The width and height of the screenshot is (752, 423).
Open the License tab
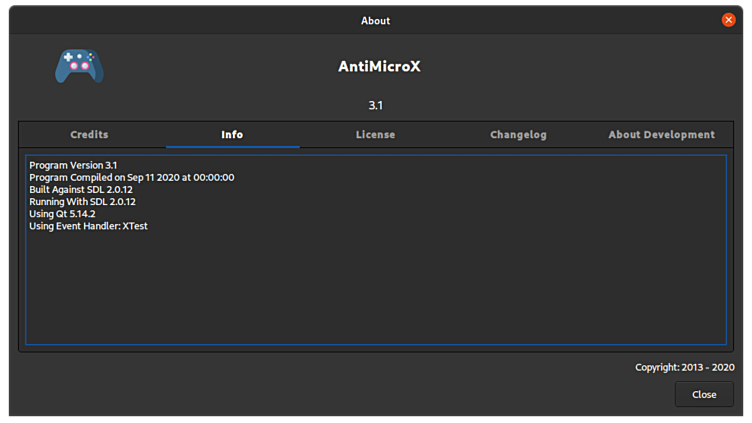click(x=375, y=135)
